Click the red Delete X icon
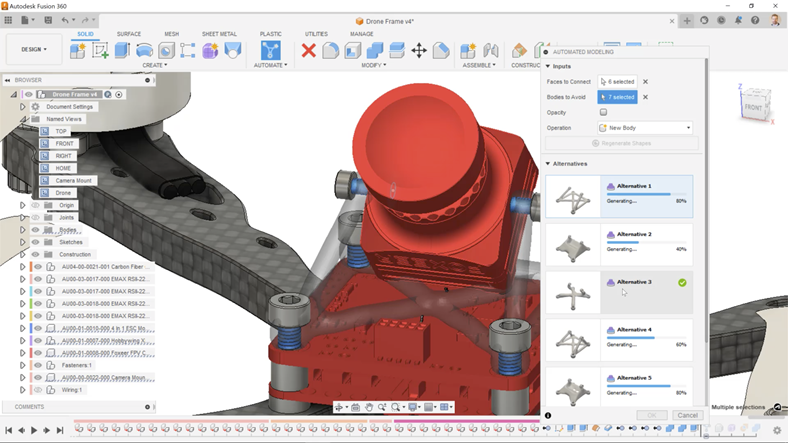788x443 pixels. [x=309, y=50]
